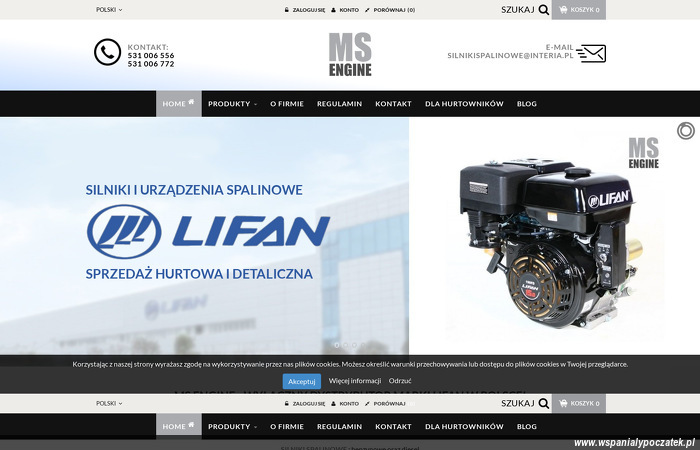Go to Home tab in main navigation

point(179,104)
